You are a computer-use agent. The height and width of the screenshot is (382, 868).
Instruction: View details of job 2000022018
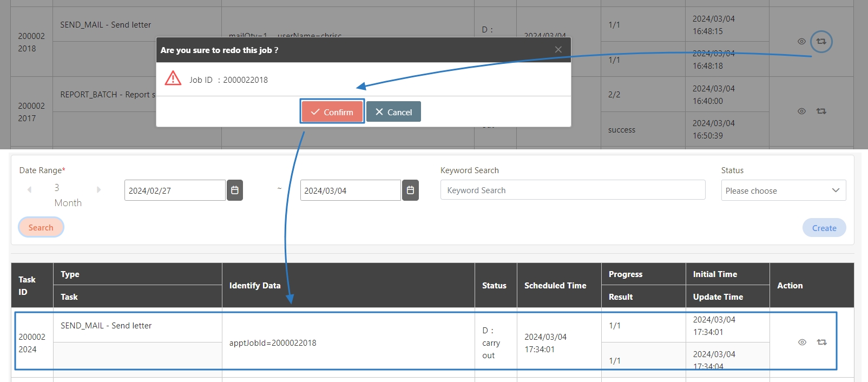(x=801, y=42)
